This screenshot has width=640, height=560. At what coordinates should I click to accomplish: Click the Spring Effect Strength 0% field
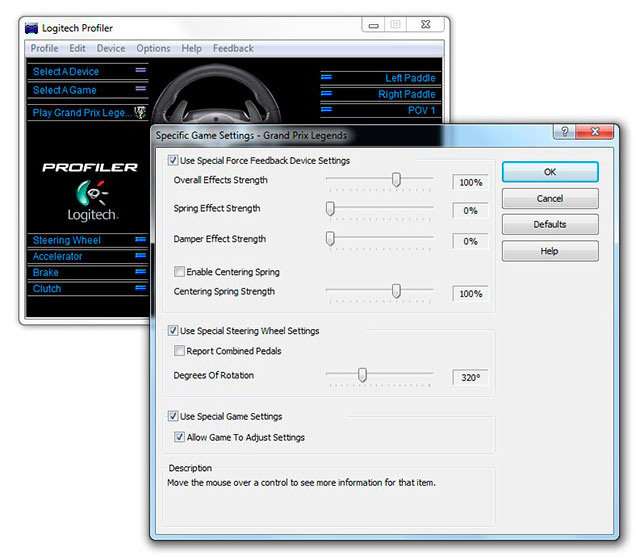[x=470, y=211]
